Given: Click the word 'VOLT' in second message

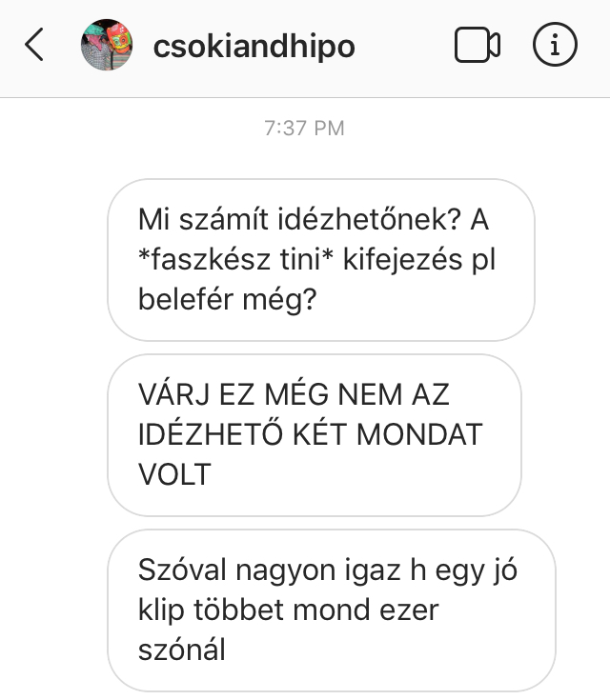Looking at the screenshot, I should pos(174,474).
